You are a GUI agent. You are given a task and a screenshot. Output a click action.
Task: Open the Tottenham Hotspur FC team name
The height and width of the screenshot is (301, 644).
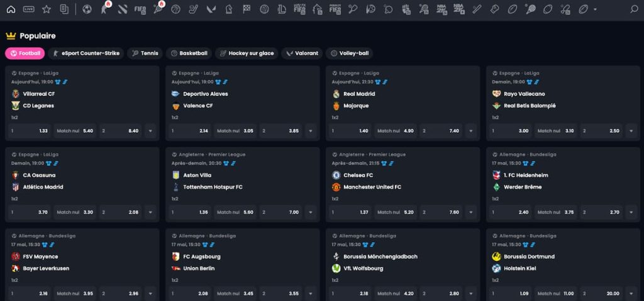click(213, 187)
